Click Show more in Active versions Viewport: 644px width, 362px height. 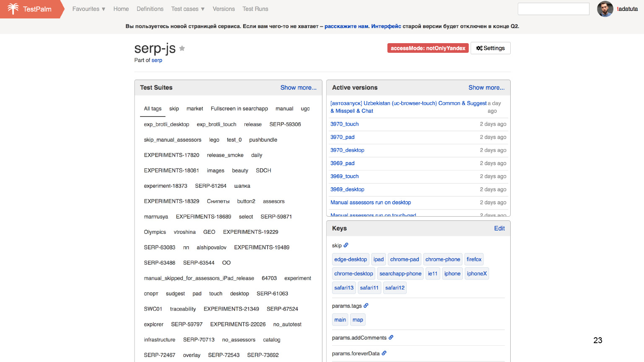[x=487, y=88]
